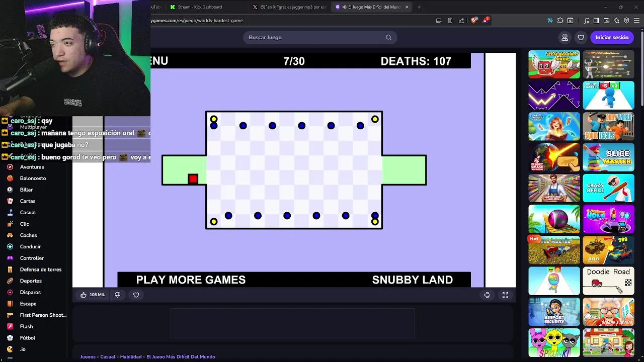Click the music note playlist icon
This screenshot has height=362, width=644.
[587, 21]
